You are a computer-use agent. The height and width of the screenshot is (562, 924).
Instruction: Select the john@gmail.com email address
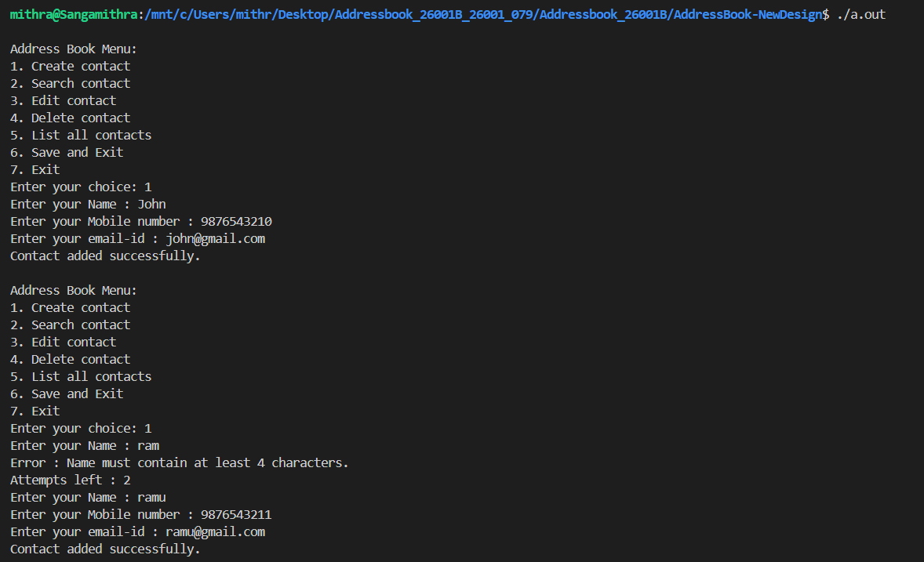coord(215,238)
